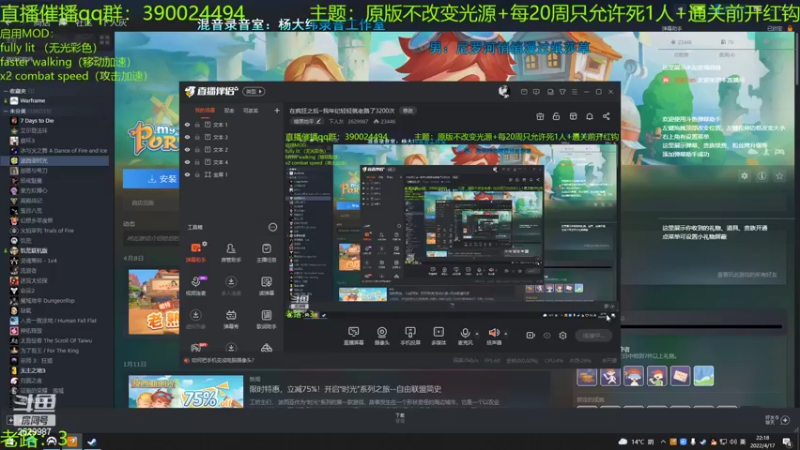Open the 歌词助手 tool icon
The image size is (800, 450).
[x=266, y=319]
